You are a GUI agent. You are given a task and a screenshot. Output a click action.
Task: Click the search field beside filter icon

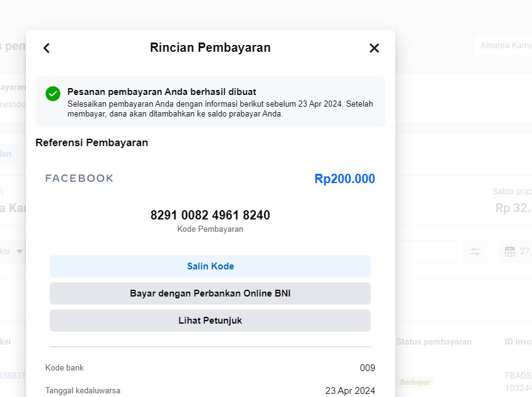pyautogui.click(x=426, y=252)
